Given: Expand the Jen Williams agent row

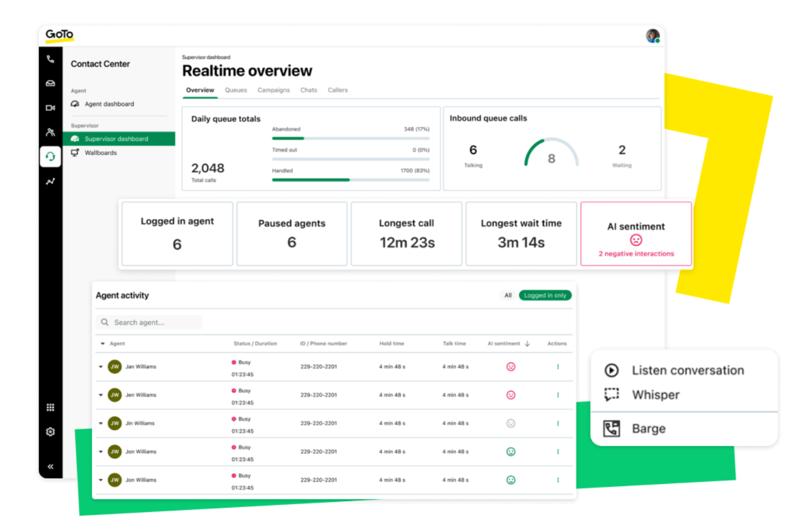Looking at the screenshot, I should tap(101, 395).
